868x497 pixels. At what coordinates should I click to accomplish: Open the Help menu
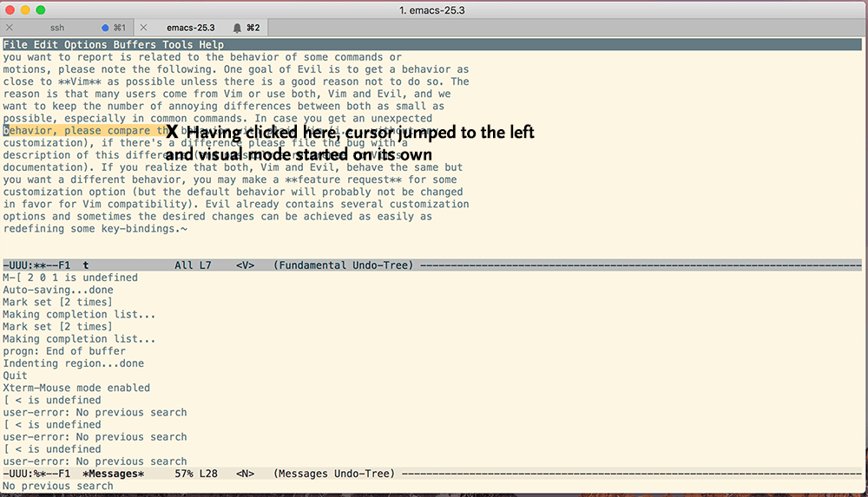pyautogui.click(x=212, y=45)
